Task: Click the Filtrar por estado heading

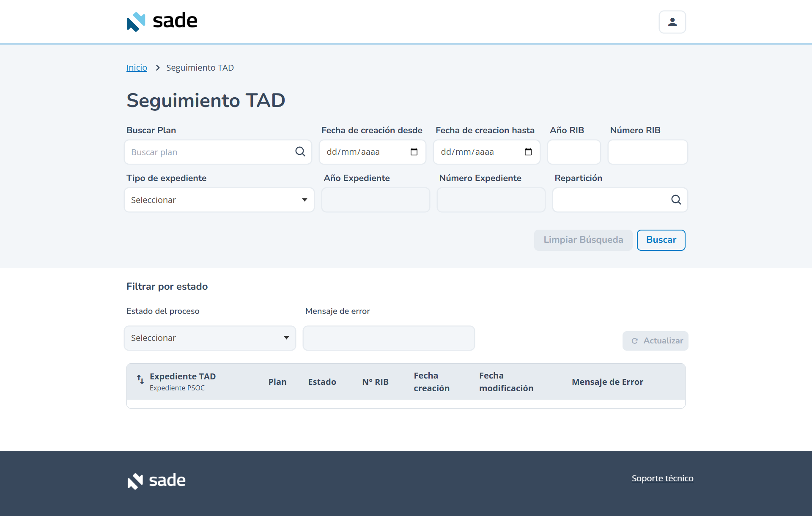Action: (167, 286)
